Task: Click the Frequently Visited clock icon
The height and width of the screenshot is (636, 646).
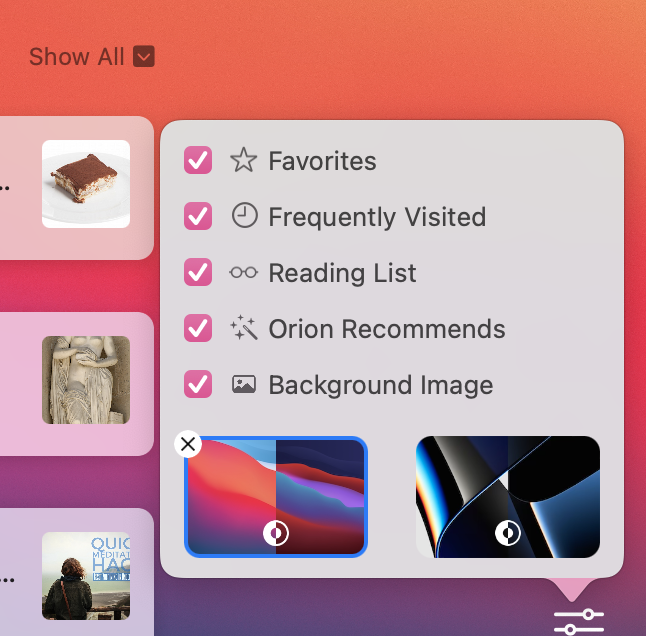Action: pos(244,215)
